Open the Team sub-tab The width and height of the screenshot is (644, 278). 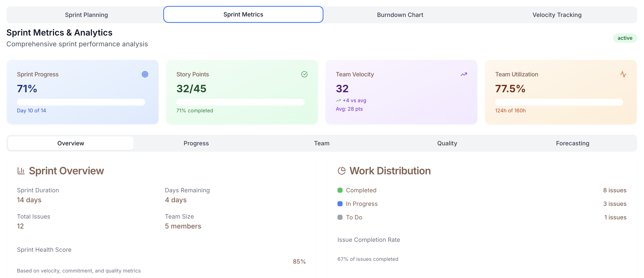coord(322,143)
